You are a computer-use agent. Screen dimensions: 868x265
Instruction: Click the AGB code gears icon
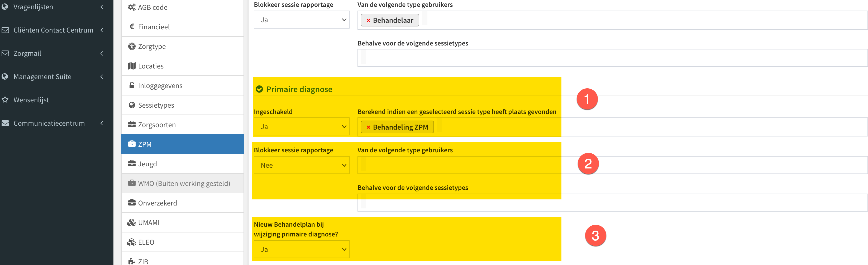pyautogui.click(x=132, y=7)
